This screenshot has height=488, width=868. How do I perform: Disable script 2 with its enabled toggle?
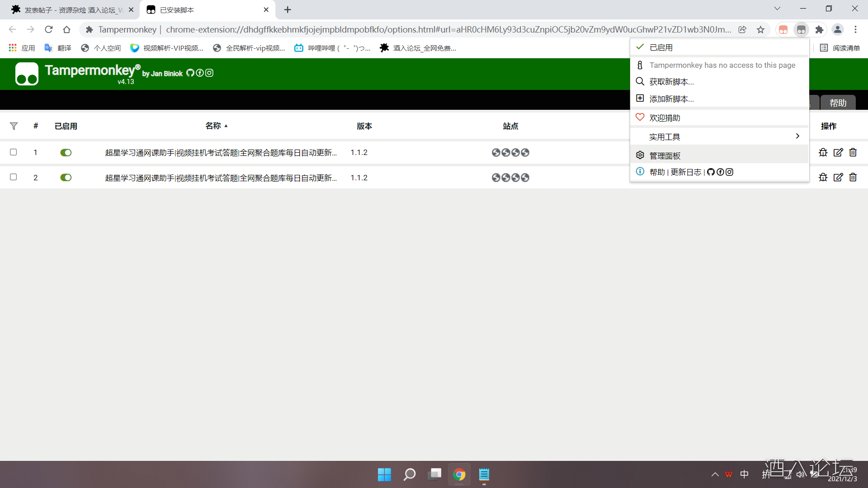(x=66, y=178)
